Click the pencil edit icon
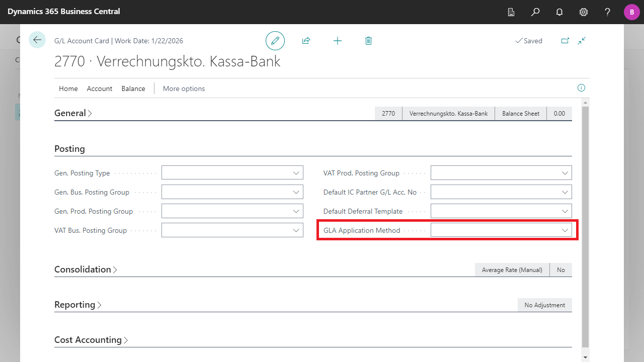This screenshot has height=362, width=644. (275, 41)
